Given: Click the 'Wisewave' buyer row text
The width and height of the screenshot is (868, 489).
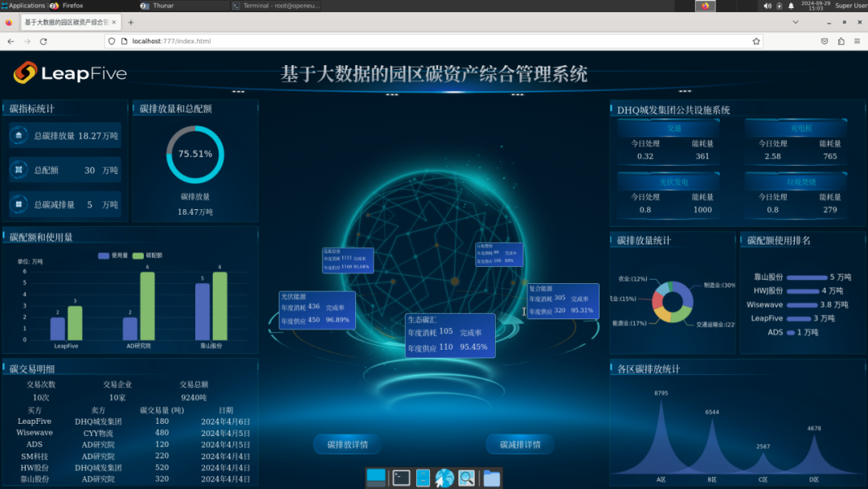Looking at the screenshot, I should 35,433.
